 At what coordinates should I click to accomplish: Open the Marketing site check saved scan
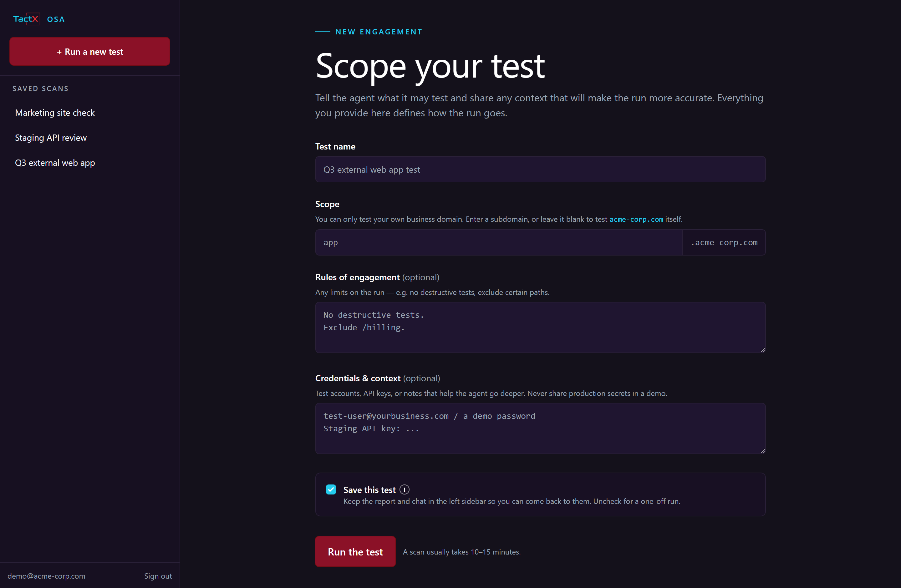tap(55, 113)
